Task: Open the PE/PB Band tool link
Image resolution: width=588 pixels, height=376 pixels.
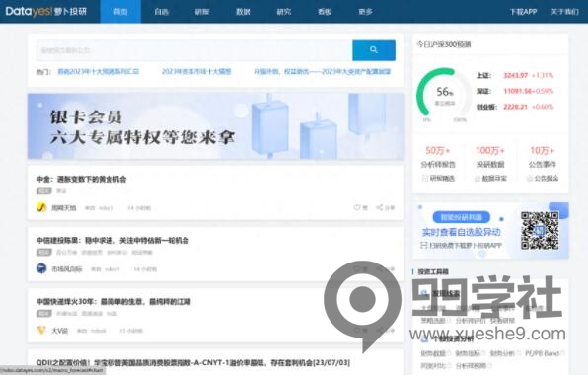Action: pyautogui.click(x=542, y=353)
